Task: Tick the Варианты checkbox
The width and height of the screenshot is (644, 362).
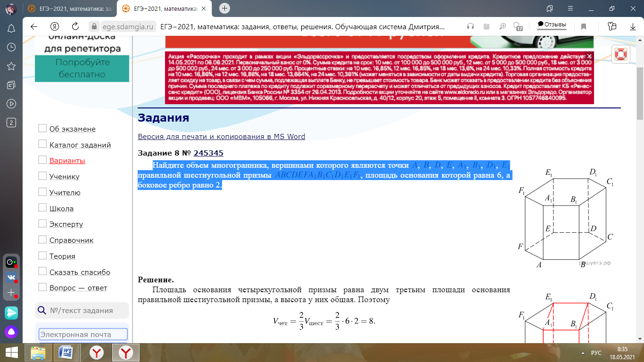Action: pos(42,160)
